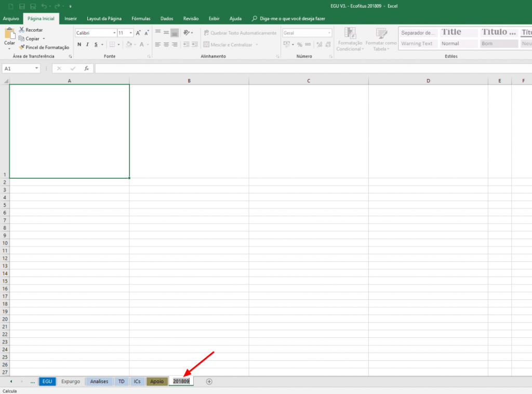Select the Analises sheet tab
The width and height of the screenshot is (532, 394).
tap(99, 382)
